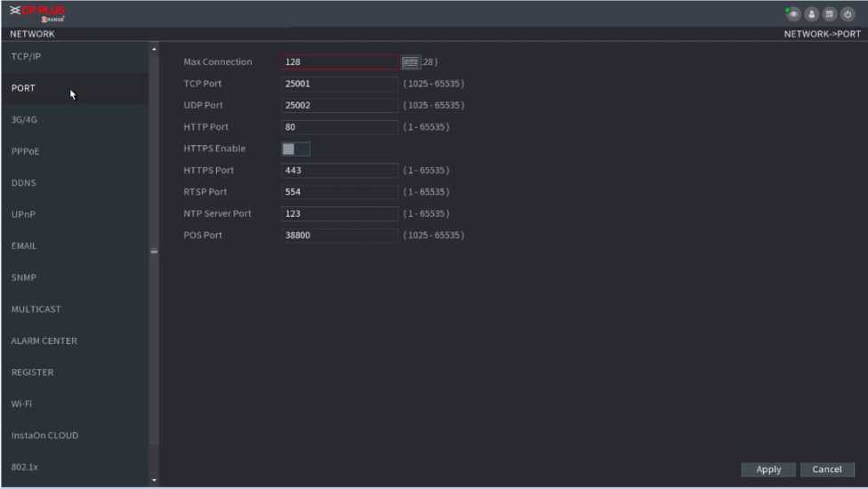Open the TCP/IP settings page
The width and height of the screenshot is (868, 489).
point(27,57)
